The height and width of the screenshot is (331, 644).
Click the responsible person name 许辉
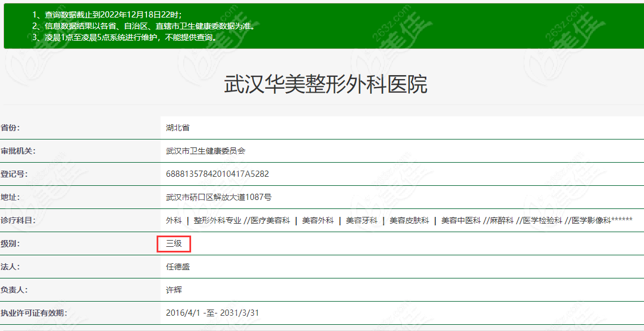174,290
